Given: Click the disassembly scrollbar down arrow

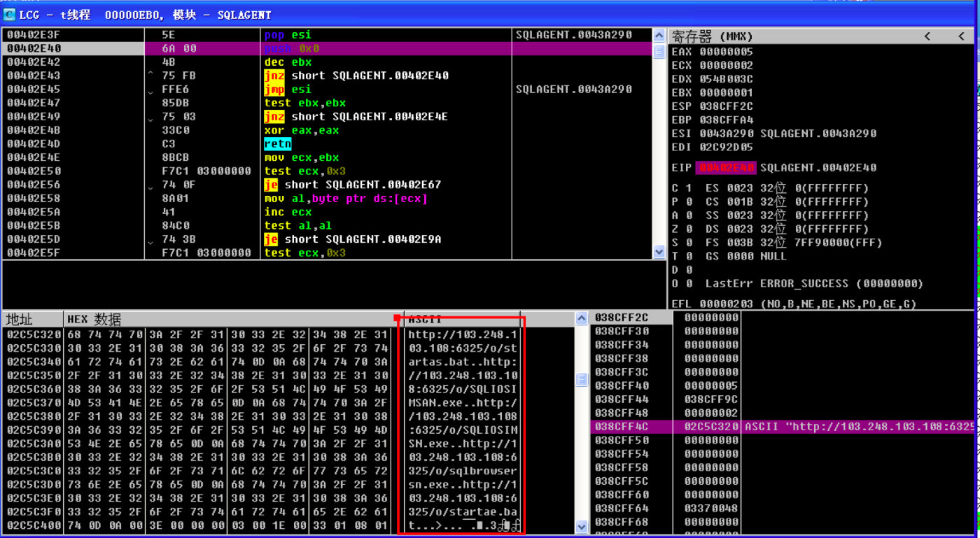Looking at the screenshot, I should point(659,252).
